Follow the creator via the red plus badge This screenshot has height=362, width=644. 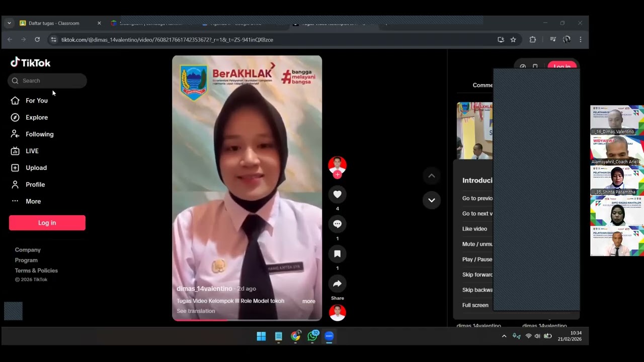337,174
